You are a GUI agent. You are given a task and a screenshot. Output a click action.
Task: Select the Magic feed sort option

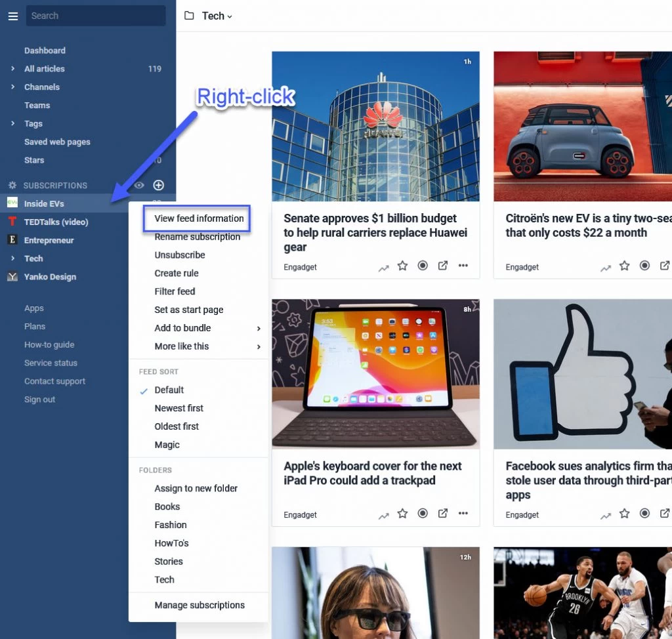167,445
